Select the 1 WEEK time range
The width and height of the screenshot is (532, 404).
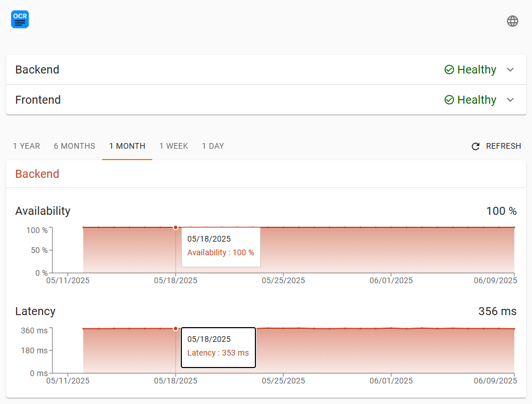click(x=174, y=146)
